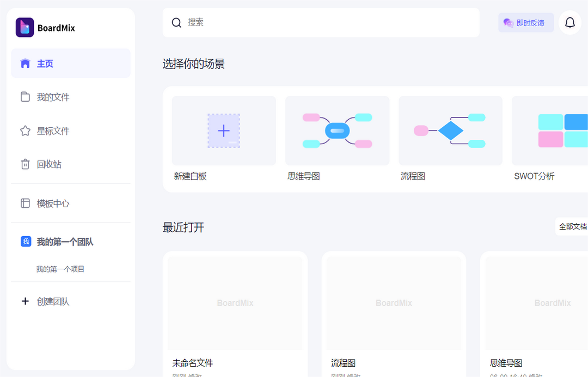The width and height of the screenshot is (588, 377).
Task: Click the BoardMix logo icon
Action: 24,27
